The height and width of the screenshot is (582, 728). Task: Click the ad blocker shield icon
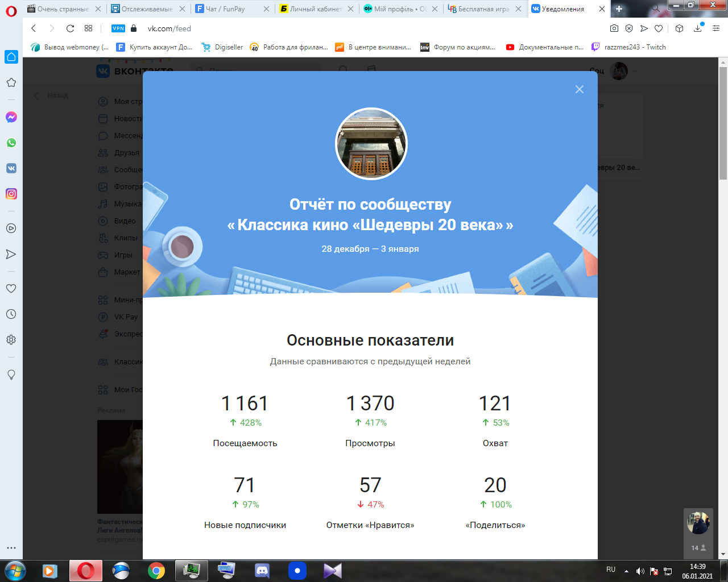click(x=629, y=28)
